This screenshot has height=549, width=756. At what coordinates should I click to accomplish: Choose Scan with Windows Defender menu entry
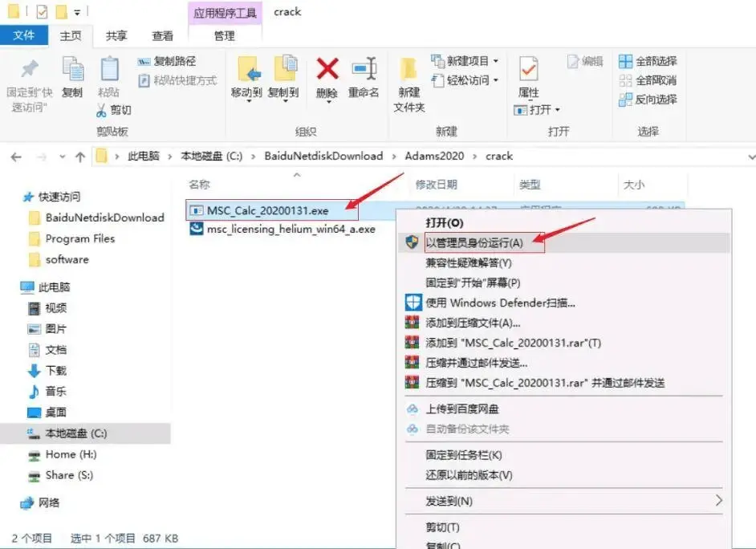(x=500, y=303)
